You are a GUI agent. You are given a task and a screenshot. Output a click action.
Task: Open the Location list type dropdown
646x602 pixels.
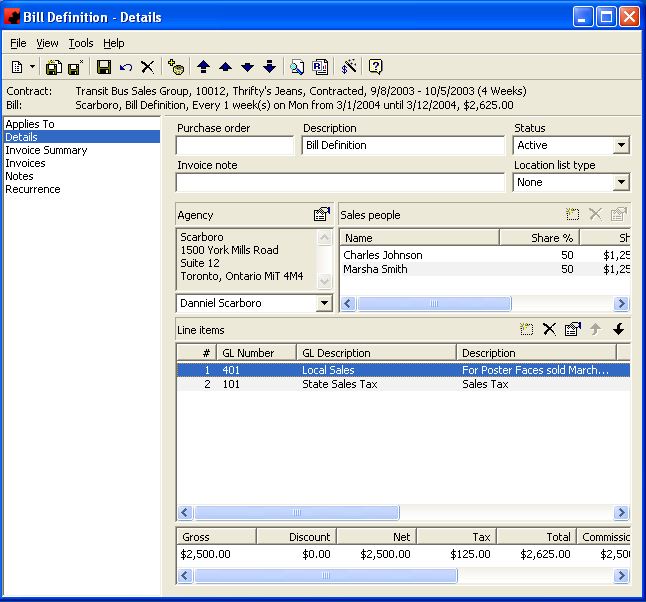pos(621,183)
